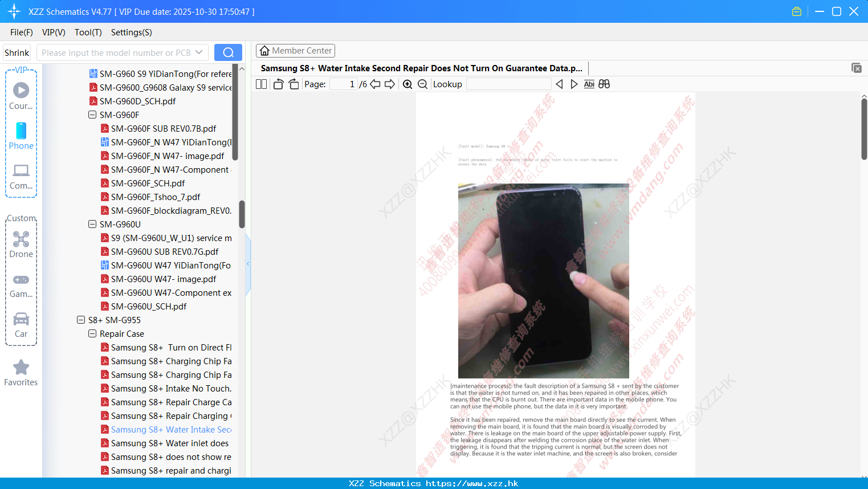Click the https://www.xzz.hk link in status bar
The width and height of the screenshot is (868, 489).
click(x=472, y=483)
